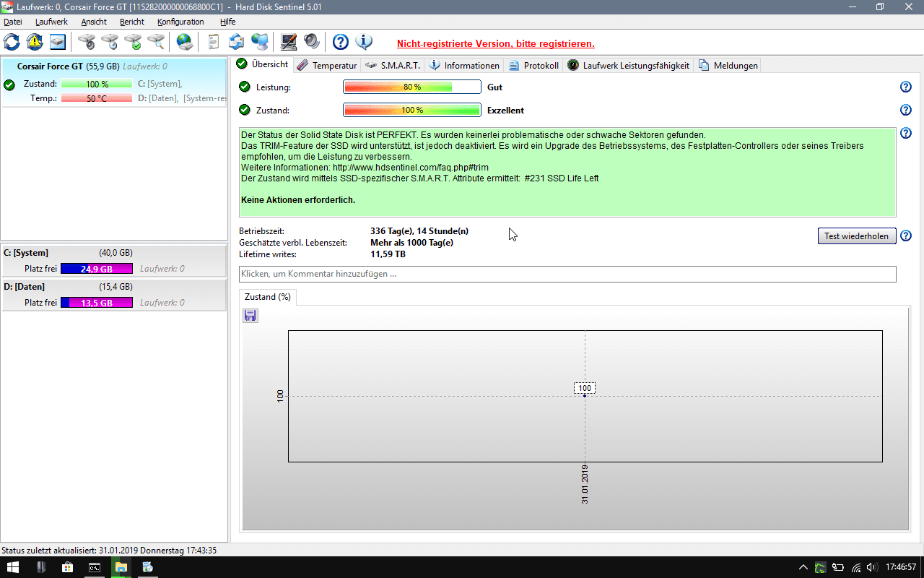The image size is (924, 578).
Task: Open the Laufwerk menu
Action: coord(51,22)
